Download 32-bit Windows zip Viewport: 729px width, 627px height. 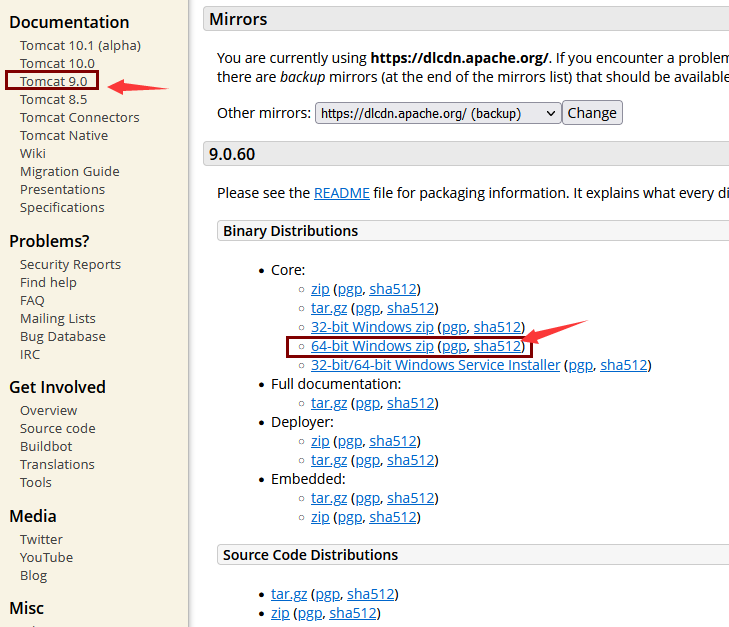click(x=372, y=327)
